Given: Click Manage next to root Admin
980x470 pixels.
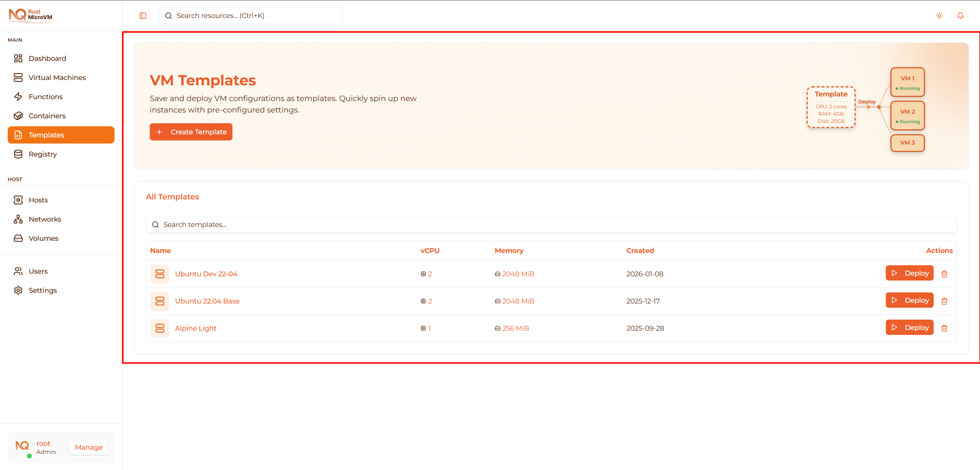Looking at the screenshot, I should pyautogui.click(x=88, y=447).
